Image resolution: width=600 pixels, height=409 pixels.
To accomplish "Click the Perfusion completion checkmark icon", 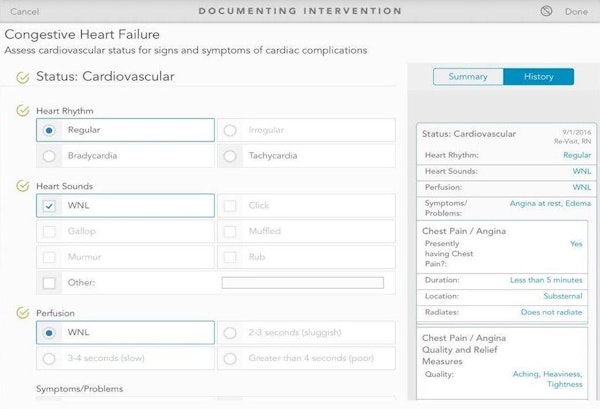I will (x=22, y=312).
